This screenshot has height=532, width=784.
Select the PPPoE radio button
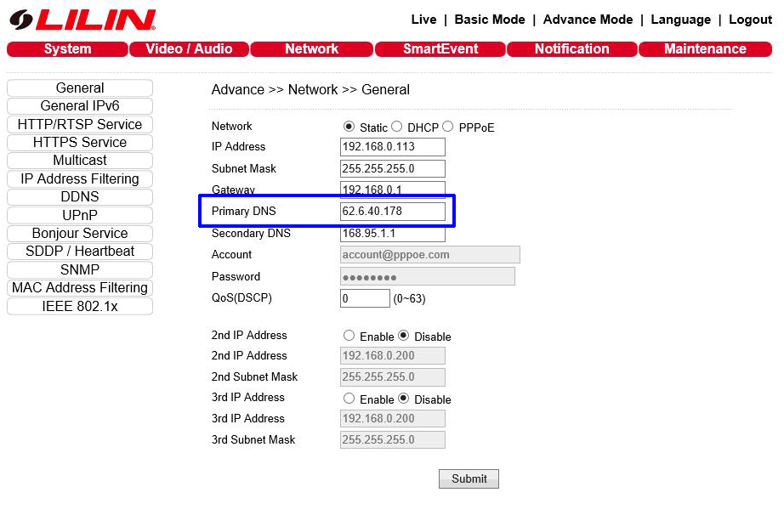448,127
